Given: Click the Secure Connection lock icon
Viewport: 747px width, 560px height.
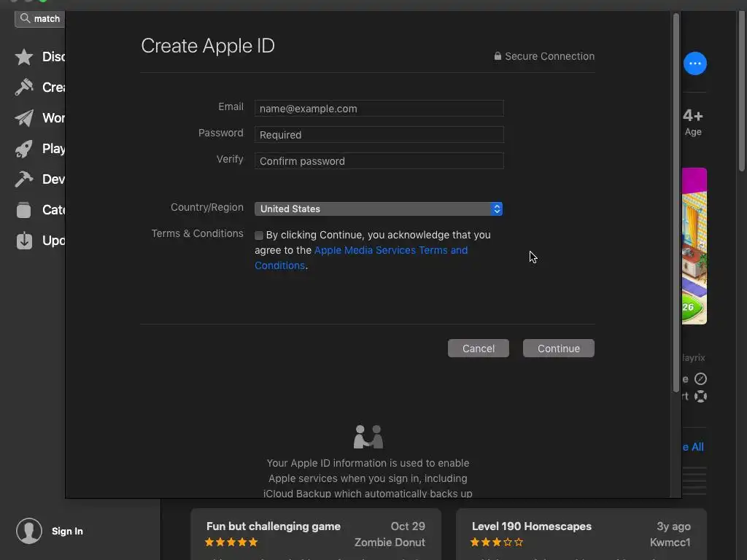Looking at the screenshot, I should [x=498, y=55].
